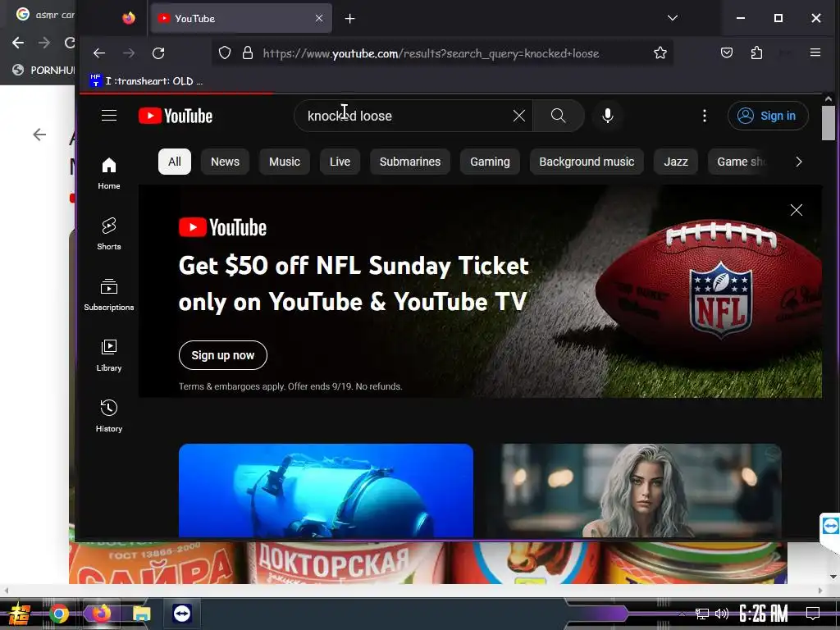The width and height of the screenshot is (840, 630).
Task: Open the transheart OLD bookmark
Action: (146, 81)
